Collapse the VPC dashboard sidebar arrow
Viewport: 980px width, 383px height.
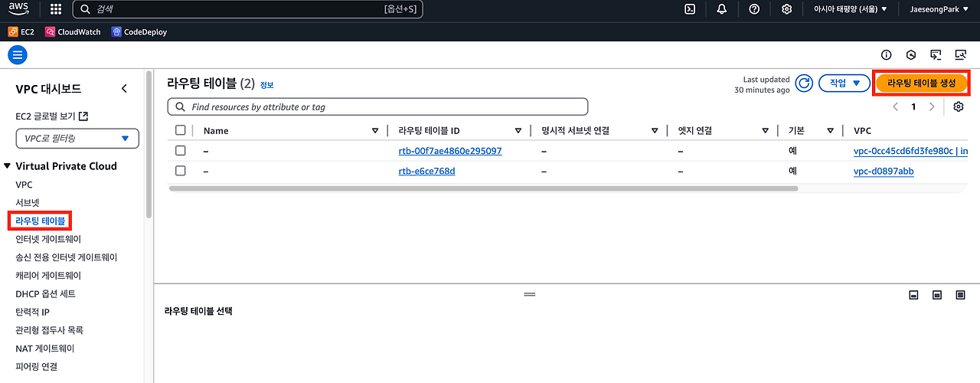[x=124, y=89]
